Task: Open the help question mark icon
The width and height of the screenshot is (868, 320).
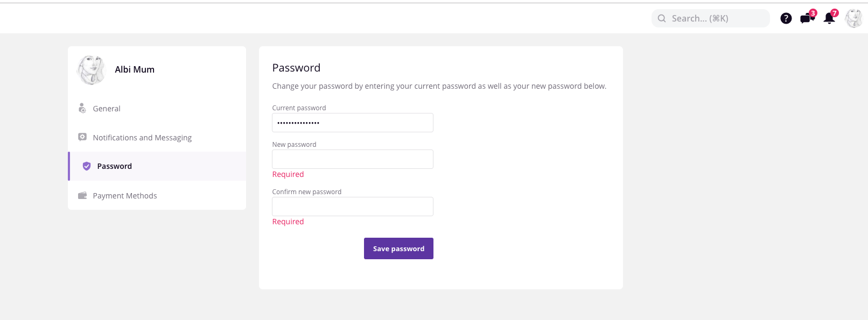Action: 786,18
